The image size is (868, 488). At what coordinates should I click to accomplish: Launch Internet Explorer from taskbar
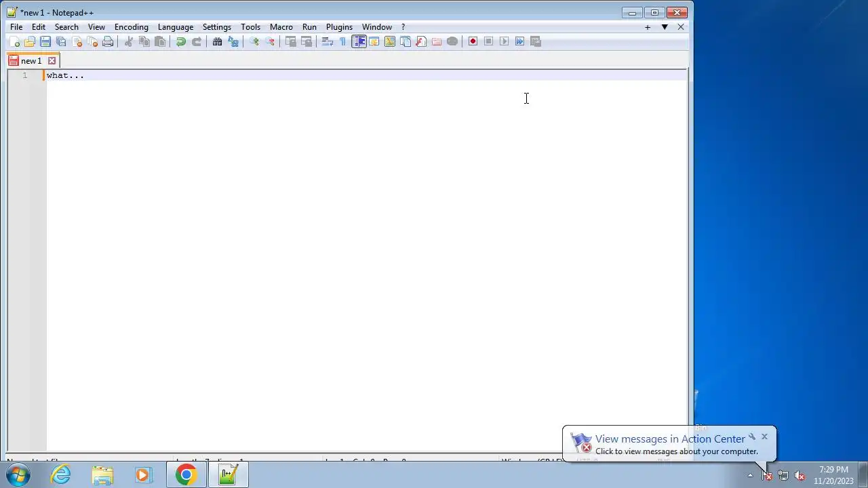click(61, 475)
